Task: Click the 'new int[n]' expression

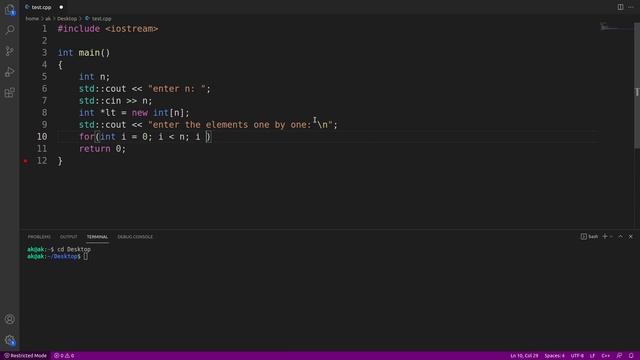Action: (158, 113)
